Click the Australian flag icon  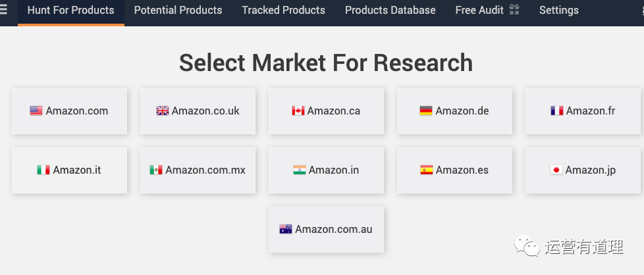point(286,230)
